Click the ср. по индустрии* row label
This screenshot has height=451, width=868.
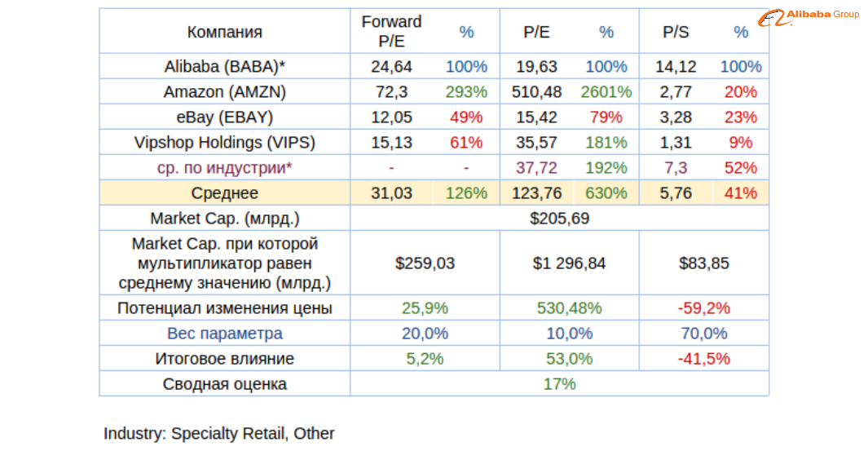point(224,168)
